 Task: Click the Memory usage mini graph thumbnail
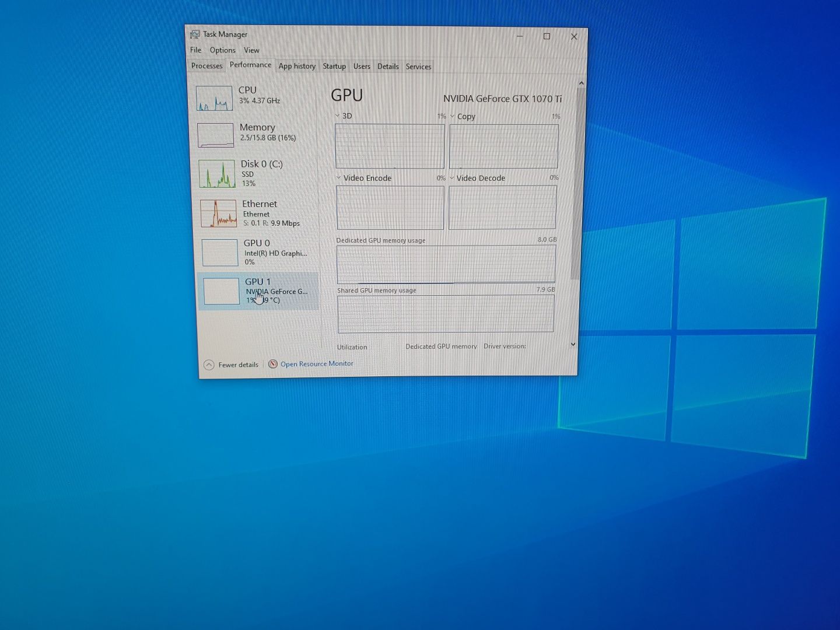215,135
